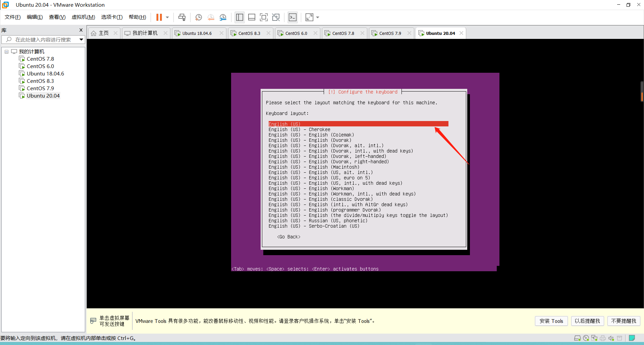Screen dimensions: 644x345
Task: Activate the <Go Back> installer button
Action: 289,237
